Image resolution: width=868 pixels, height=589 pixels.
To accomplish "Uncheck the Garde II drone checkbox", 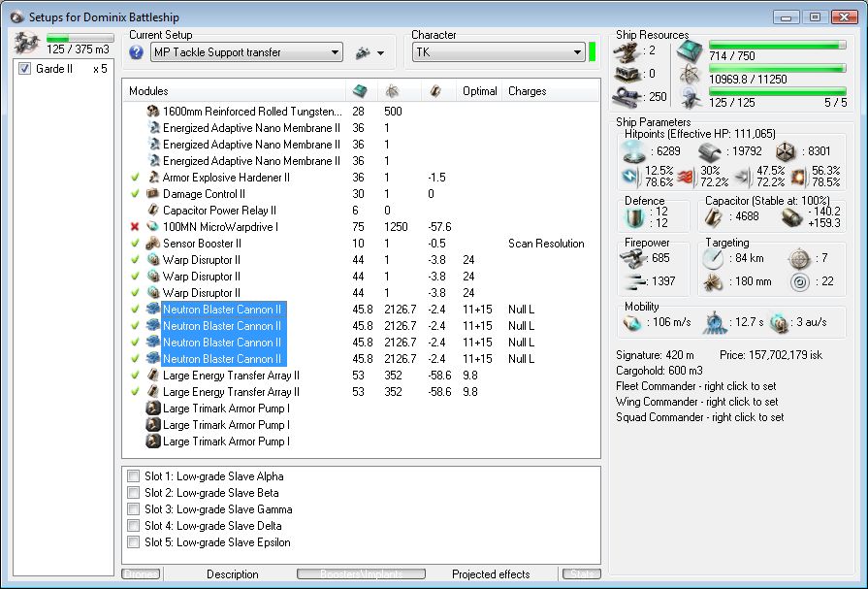I will pyautogui.click(x=25, y=69).
